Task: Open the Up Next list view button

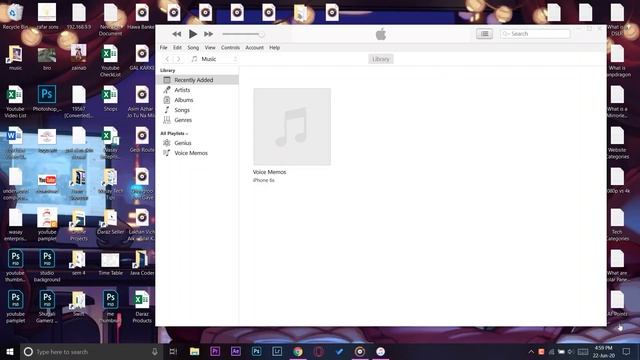Action: tap(484, 34)
